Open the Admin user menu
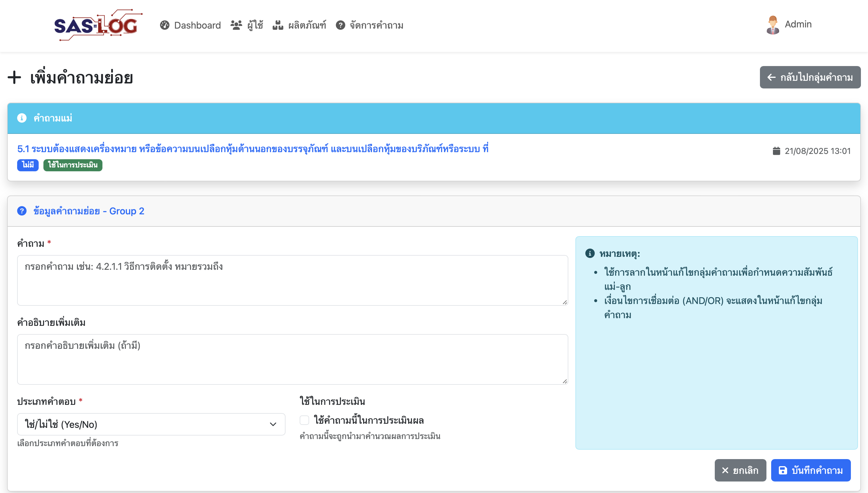This screenshot has width=868, height=493. point(798,24)
